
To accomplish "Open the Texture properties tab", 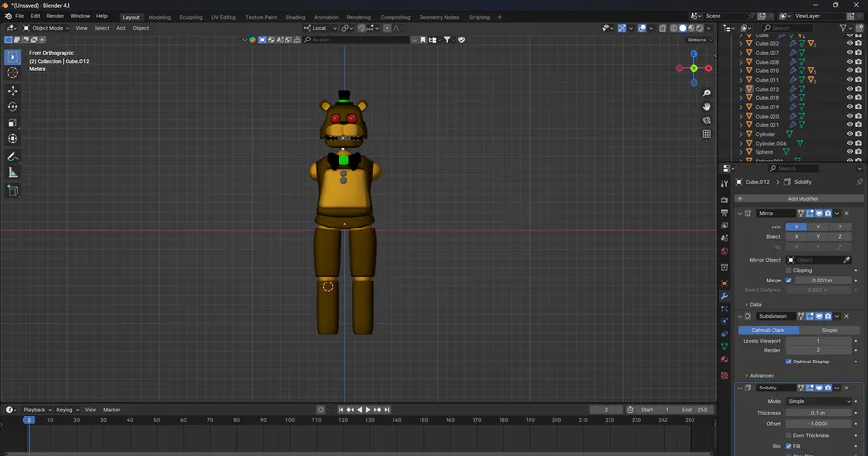I will coord(724,375).
